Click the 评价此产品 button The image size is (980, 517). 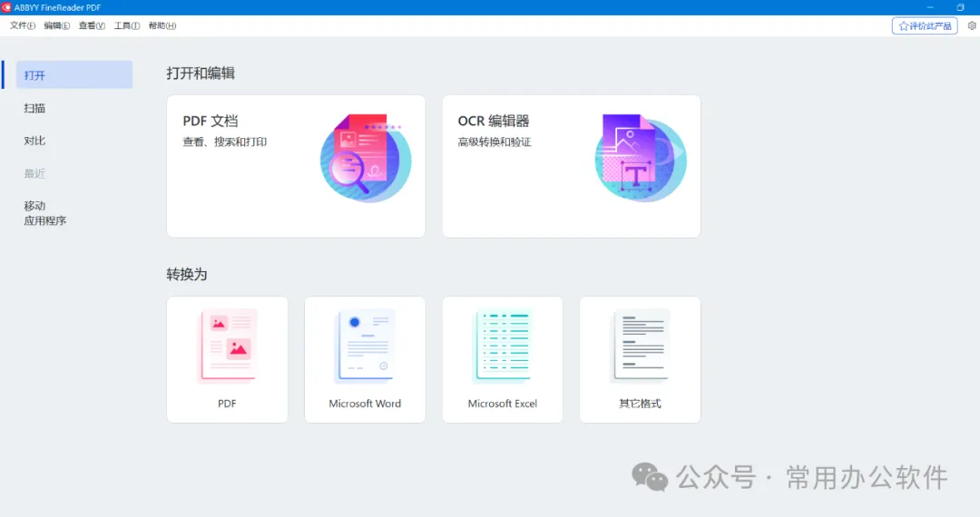tap(925, 25)
